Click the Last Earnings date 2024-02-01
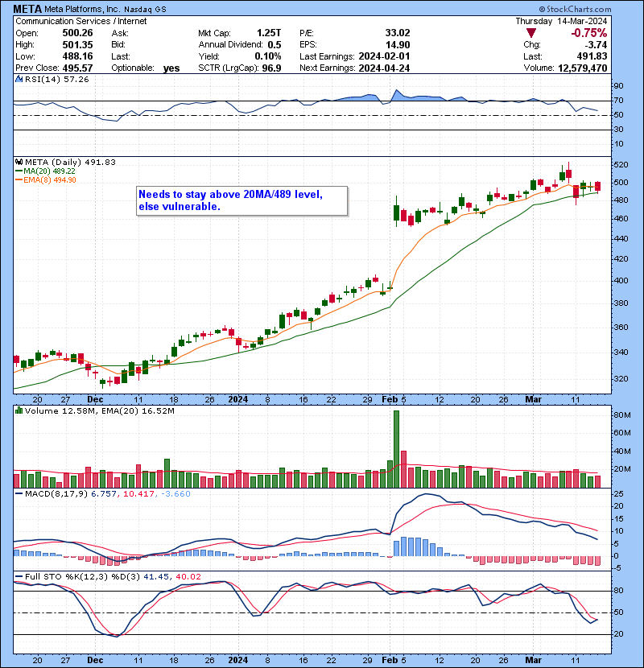 coord(385,56)
